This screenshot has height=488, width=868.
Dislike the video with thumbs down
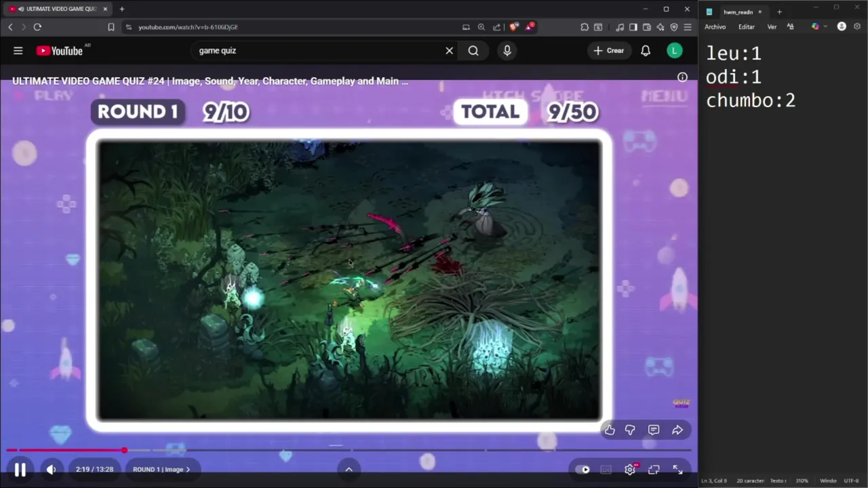[630, 430]
